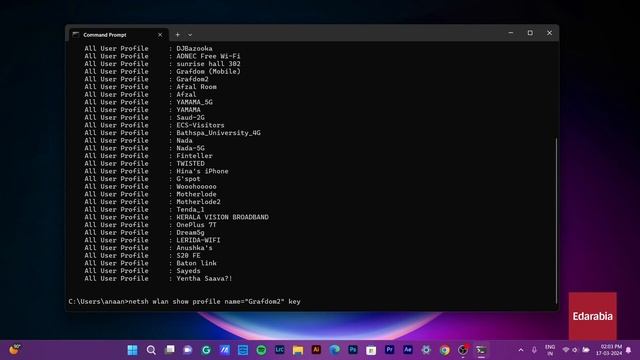Viewport: 640px width, 360px height.
Task: Click the Yentha Saava?! profile line
Action: 158,279
